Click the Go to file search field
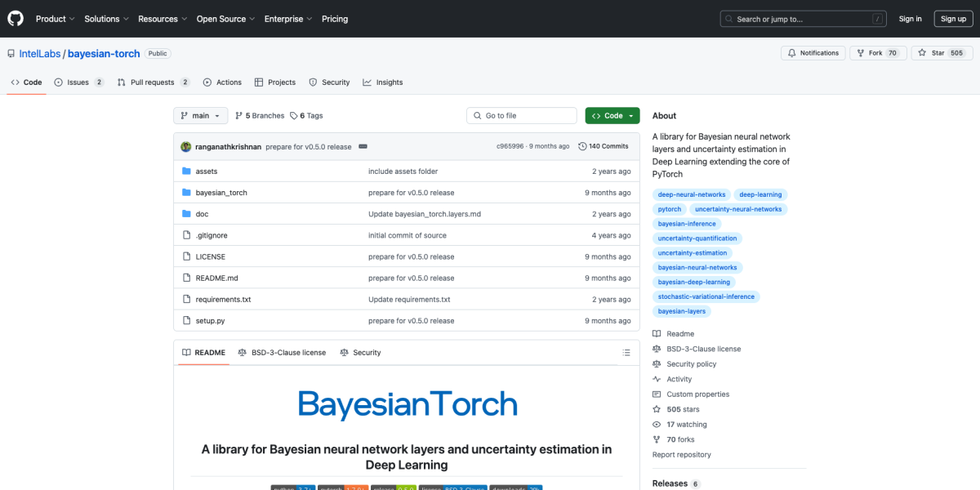This screenshot has height=490, width=980. (521, 115)
